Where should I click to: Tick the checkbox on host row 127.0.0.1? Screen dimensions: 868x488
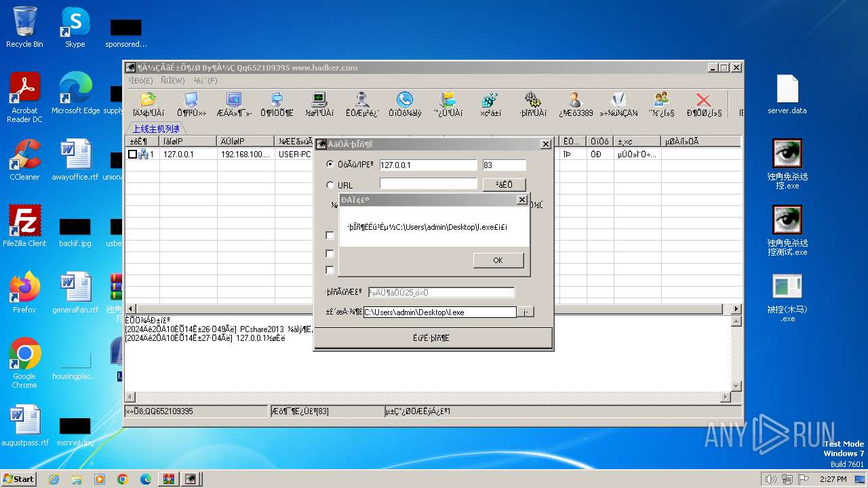click(133, 155)
